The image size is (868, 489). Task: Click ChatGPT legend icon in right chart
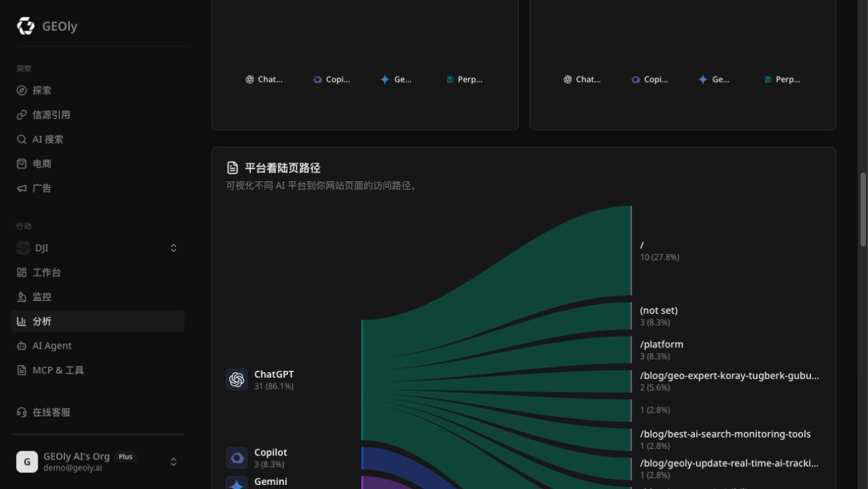pyautogui.click(x=567, y=80)
